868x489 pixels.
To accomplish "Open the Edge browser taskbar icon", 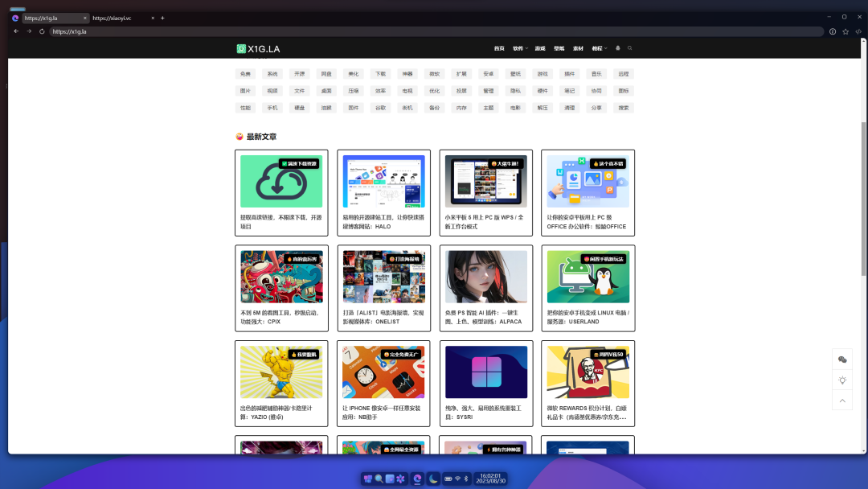I will (417, 479).
